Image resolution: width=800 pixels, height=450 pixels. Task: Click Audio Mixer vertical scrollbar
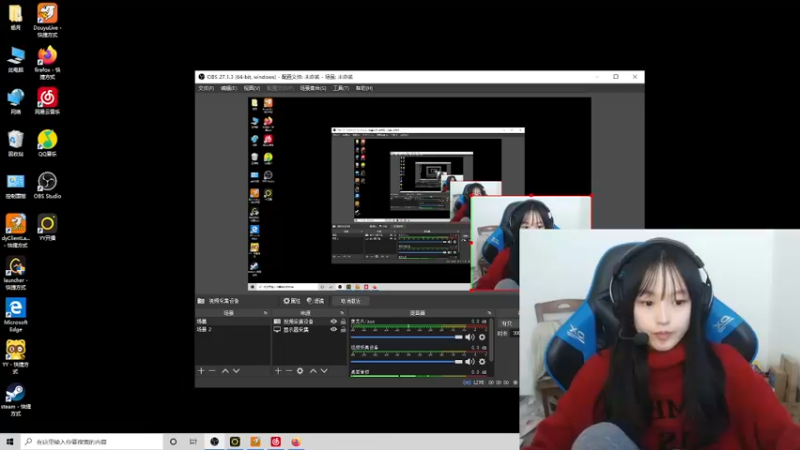[491, 339]
